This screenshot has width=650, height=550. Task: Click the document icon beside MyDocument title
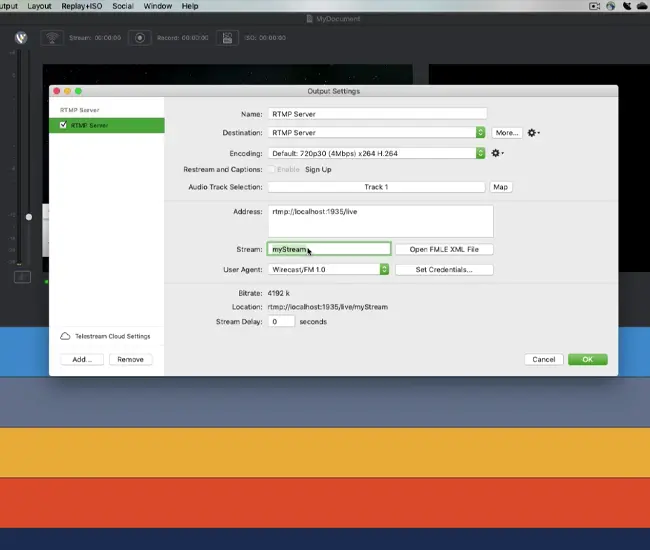309,19
